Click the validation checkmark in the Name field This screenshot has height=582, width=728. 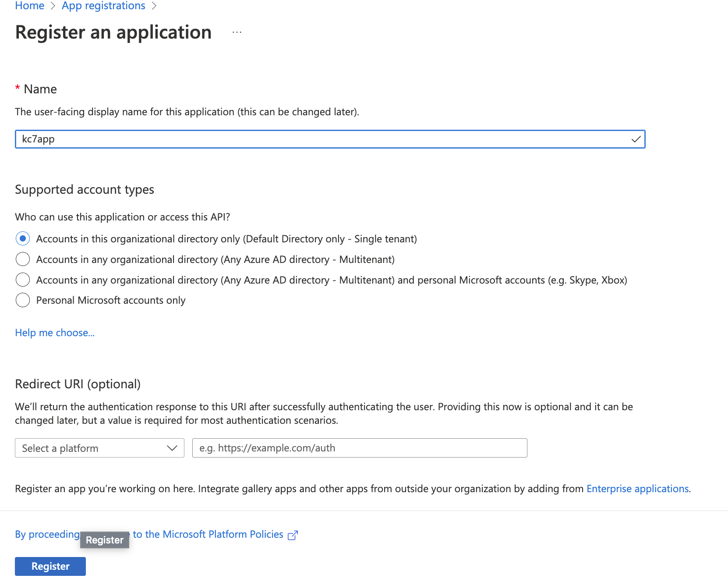636,139
